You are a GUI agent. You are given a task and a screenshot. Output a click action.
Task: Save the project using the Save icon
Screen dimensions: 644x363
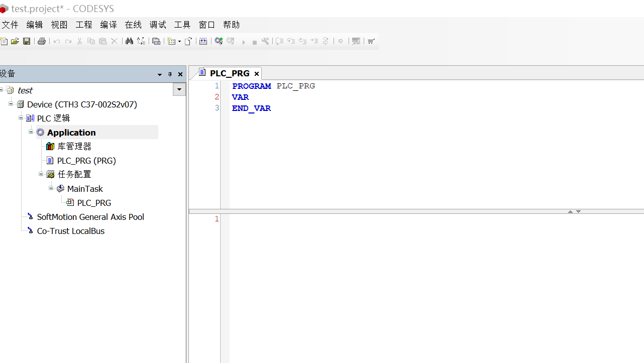(x=26, y=41)
